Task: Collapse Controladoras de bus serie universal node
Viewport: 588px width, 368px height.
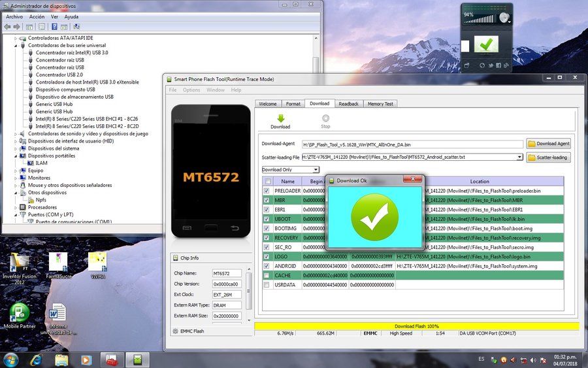Action: 16,45
